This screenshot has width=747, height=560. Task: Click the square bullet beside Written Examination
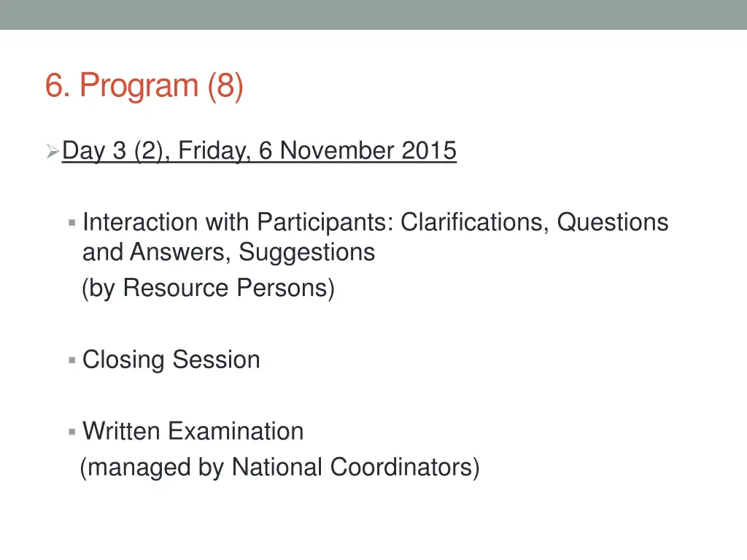tap(72, 432)
